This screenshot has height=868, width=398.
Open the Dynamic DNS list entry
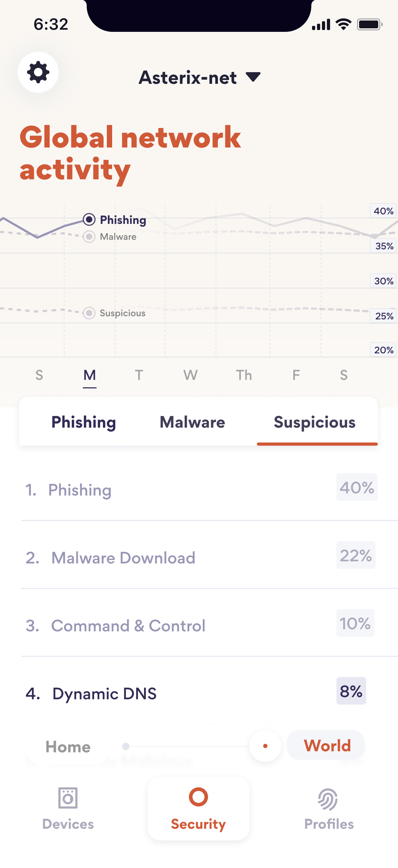pos(105,694)
